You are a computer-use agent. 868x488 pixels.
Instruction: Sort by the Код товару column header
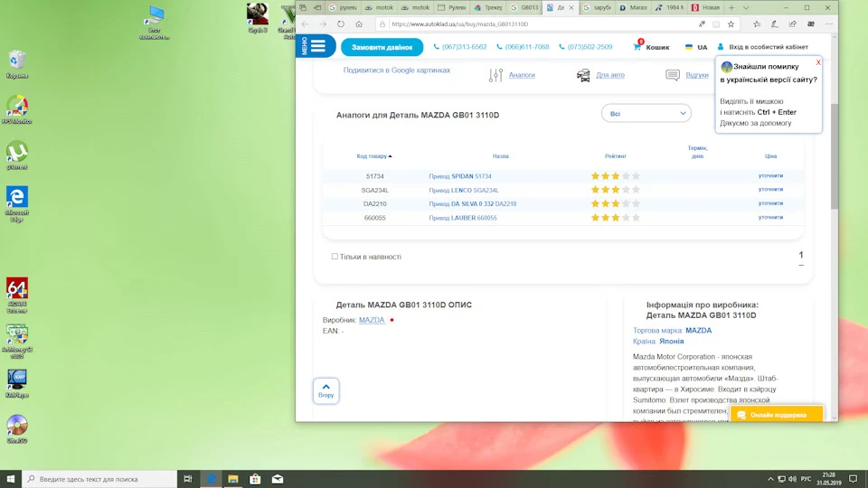374,156
